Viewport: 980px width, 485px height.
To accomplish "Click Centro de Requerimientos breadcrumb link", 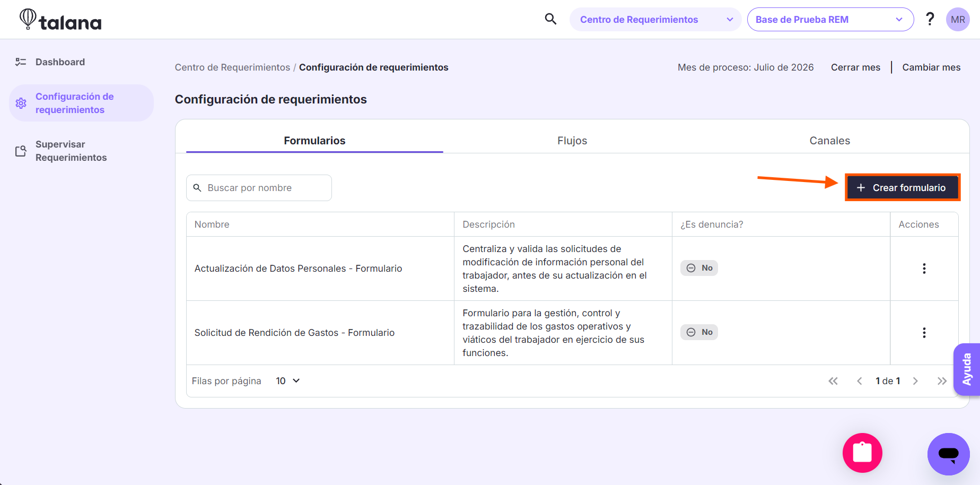I will click(232, 67).
